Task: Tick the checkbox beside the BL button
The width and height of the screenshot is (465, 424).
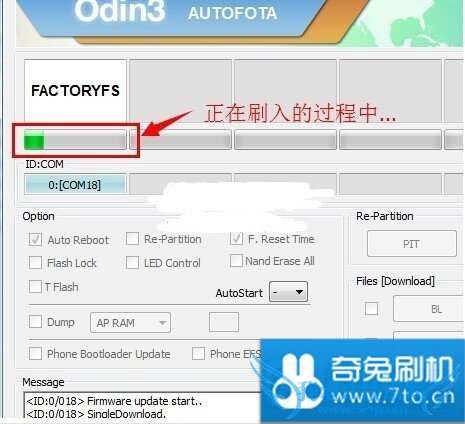Action: pos(371,308)
